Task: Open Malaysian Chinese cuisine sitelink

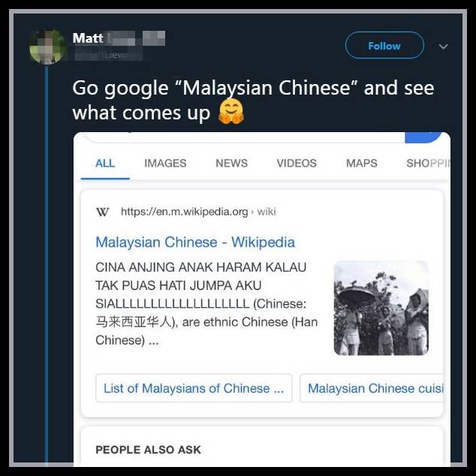Action: click(372, 388)
